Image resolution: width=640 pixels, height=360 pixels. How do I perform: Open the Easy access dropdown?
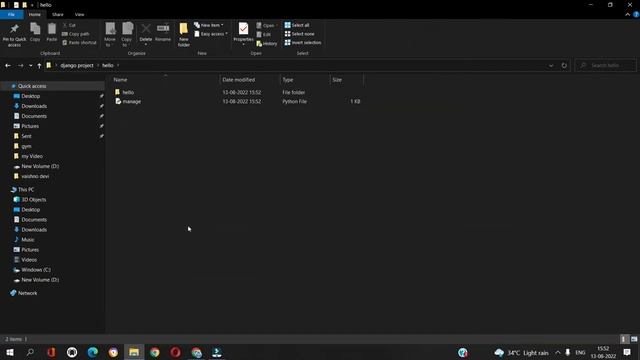tap(211, 34)
